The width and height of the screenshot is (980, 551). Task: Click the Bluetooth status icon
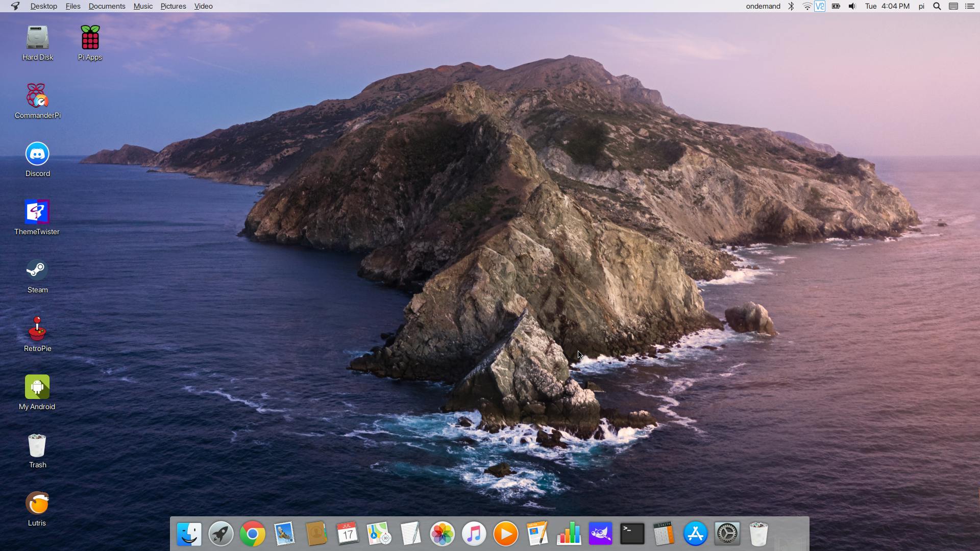(x=791, y=6)
